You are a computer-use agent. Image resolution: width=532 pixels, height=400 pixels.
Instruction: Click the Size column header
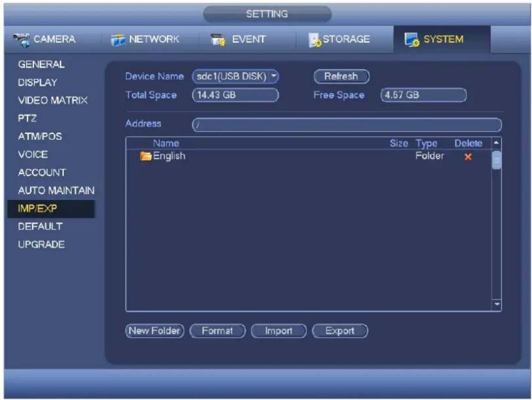[399, 143]
